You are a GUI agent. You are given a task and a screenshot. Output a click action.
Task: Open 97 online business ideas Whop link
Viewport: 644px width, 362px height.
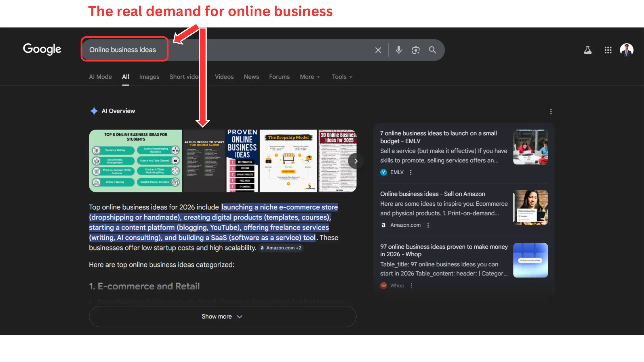pyautogui.click(x=444, y=250)
